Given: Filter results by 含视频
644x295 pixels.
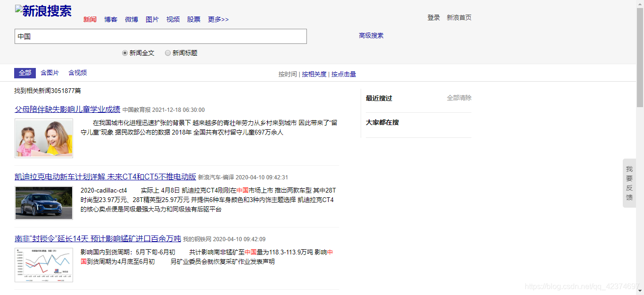Looking at the screenshot, I should coord(78,73).
